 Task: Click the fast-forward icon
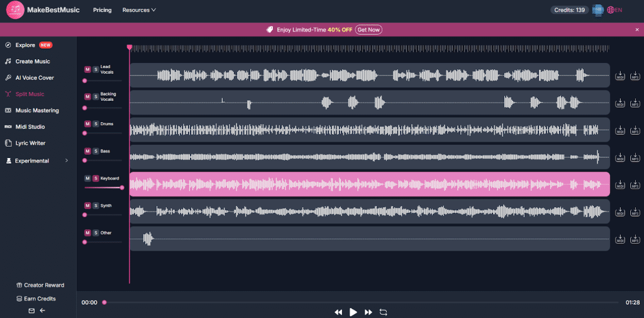tap(369, 312)
